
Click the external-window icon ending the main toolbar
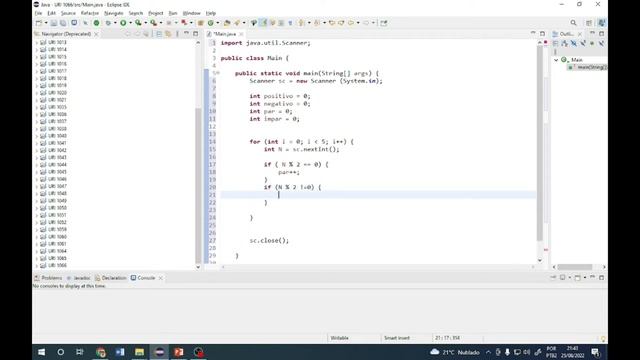[x=384, y=23]
